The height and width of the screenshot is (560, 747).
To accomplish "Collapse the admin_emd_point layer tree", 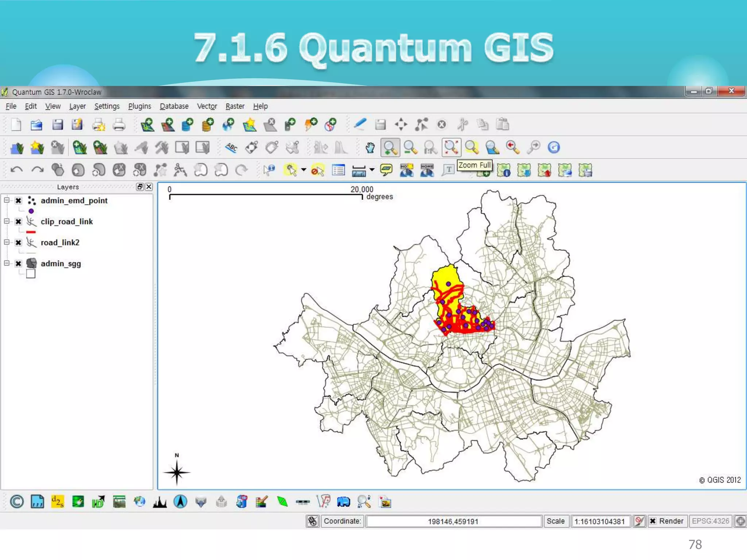I will pyautogui.click(x=7, y=200).
